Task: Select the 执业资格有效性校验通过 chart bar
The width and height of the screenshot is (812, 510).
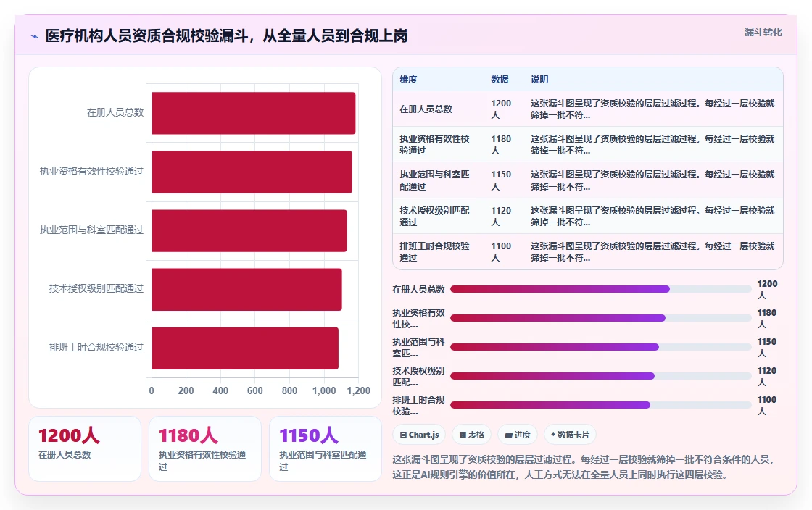Action: [x=252, y=172]
